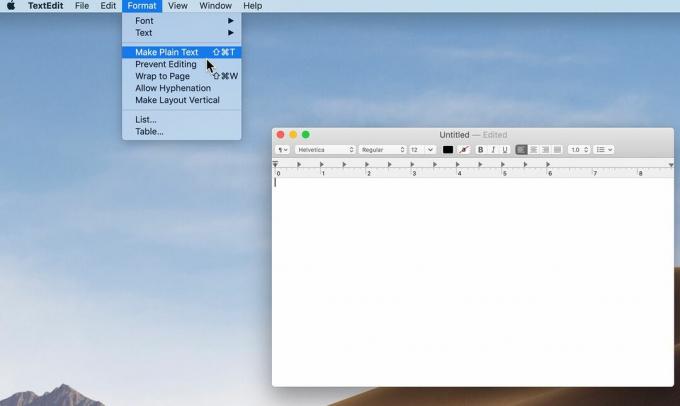Open the Table... dialog

tap(182, 131)
